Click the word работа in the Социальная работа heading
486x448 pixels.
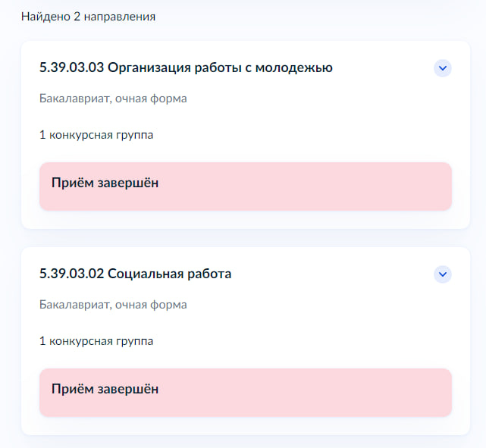pos(209,274)
